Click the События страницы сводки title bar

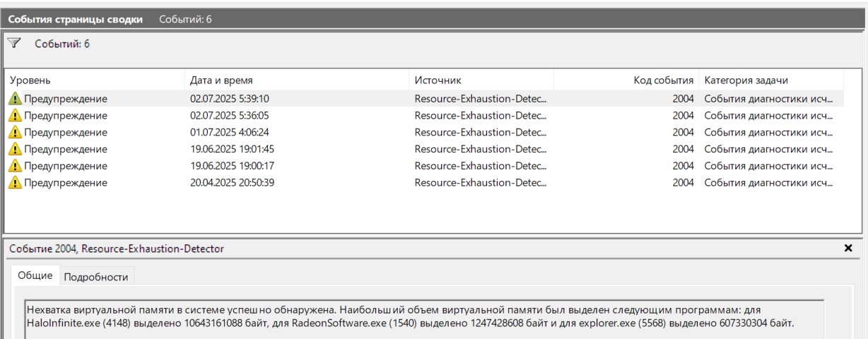(76, 19)
